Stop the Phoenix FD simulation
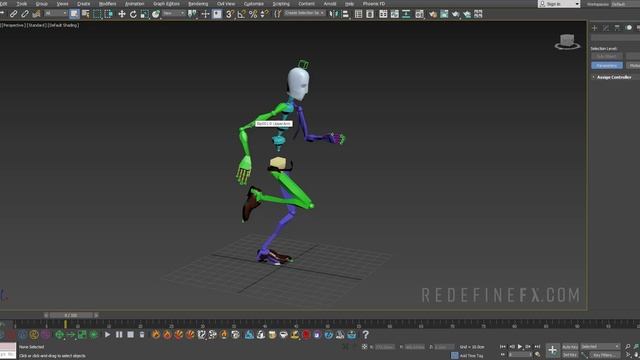 coord(131,335)
